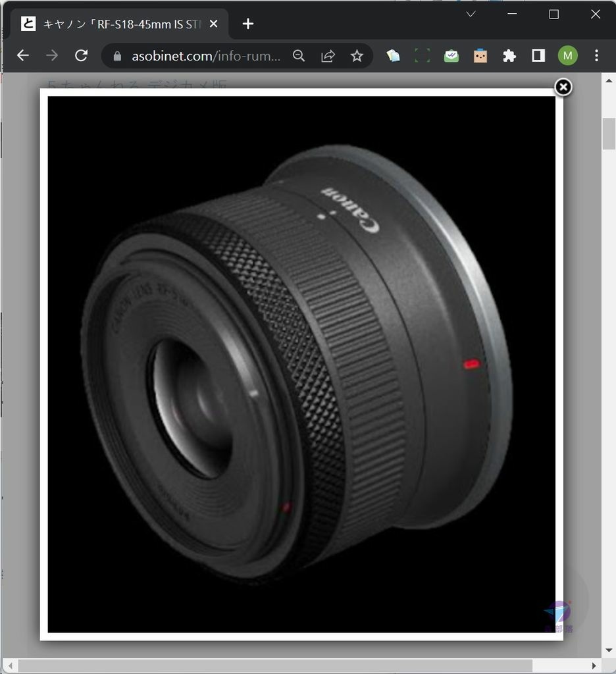Viewport: 616px width, 674px height.
Task: Expand the tab search chevron
Action: (471, 14)
